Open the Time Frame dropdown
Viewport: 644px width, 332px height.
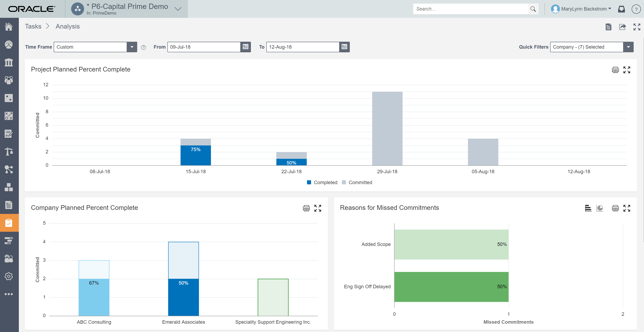132,47
